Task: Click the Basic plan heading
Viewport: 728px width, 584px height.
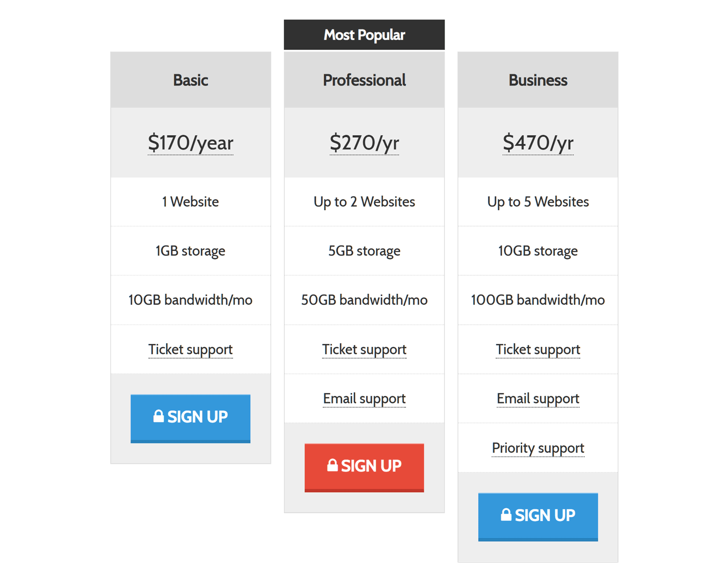Action: [x=190, y=80]
